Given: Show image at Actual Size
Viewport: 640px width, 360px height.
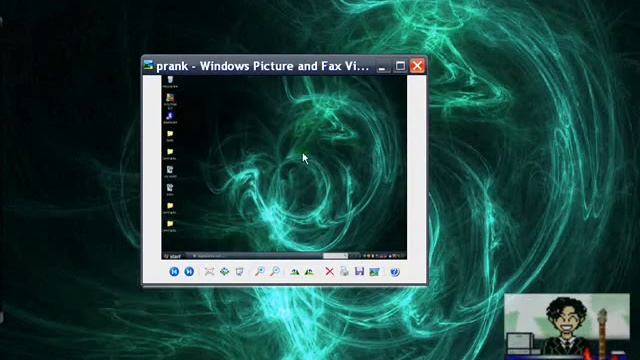Looking at the screenshot, I should click(x=224, y=271).
